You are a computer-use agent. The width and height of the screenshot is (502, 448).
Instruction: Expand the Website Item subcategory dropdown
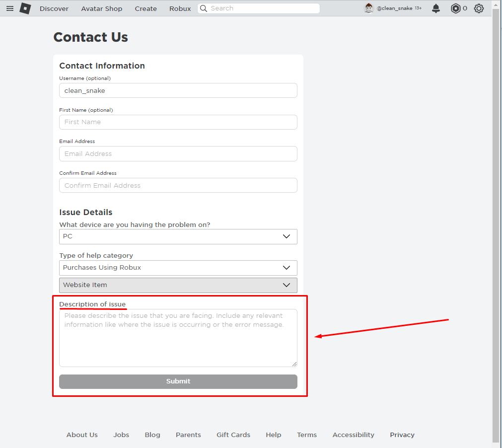tap(178, 285)
